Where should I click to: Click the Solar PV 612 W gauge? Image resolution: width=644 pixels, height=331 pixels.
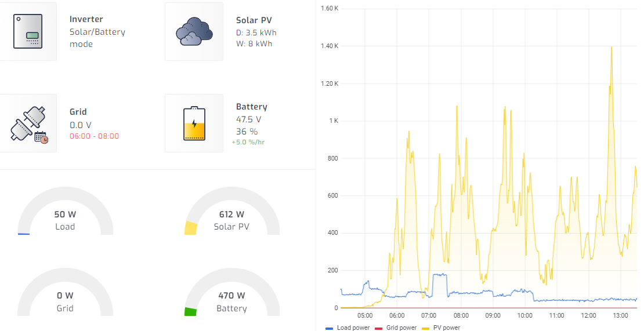(x=232, y=211)
